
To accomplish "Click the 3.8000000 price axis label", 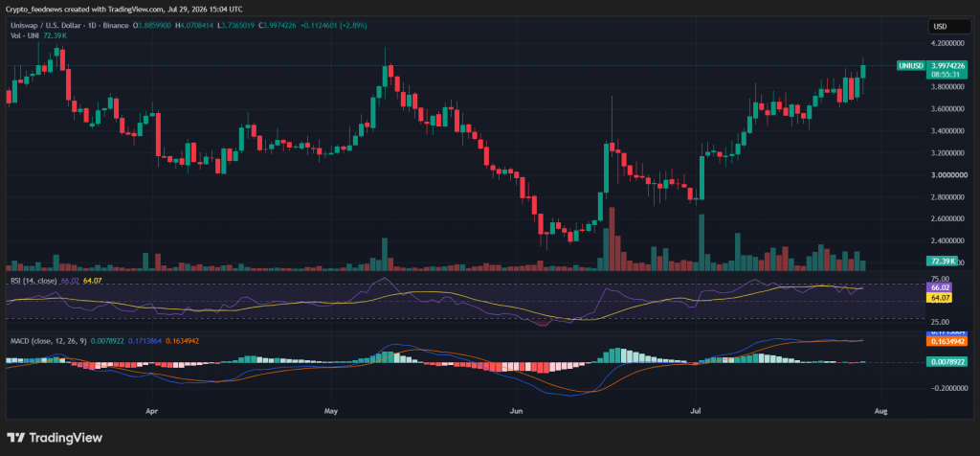I will pyautogui.click(x=949, y=87).
